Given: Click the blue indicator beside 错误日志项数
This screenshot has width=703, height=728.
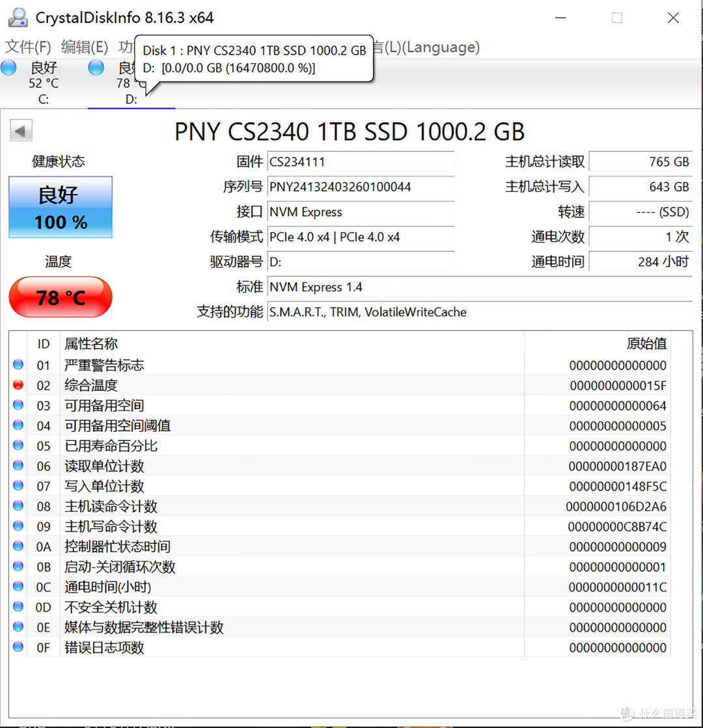Looking at the screenshot, I should [x=18, y=647].
